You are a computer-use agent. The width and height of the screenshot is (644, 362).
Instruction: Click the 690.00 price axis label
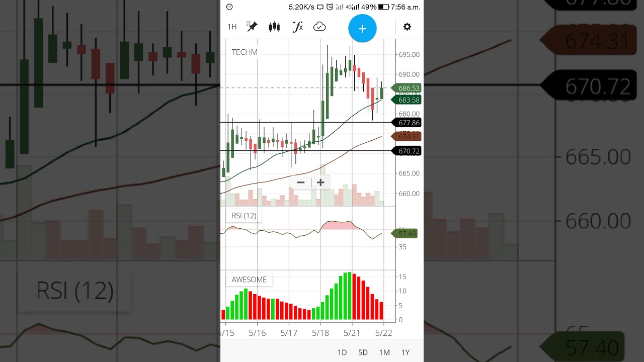pos(409,74)
